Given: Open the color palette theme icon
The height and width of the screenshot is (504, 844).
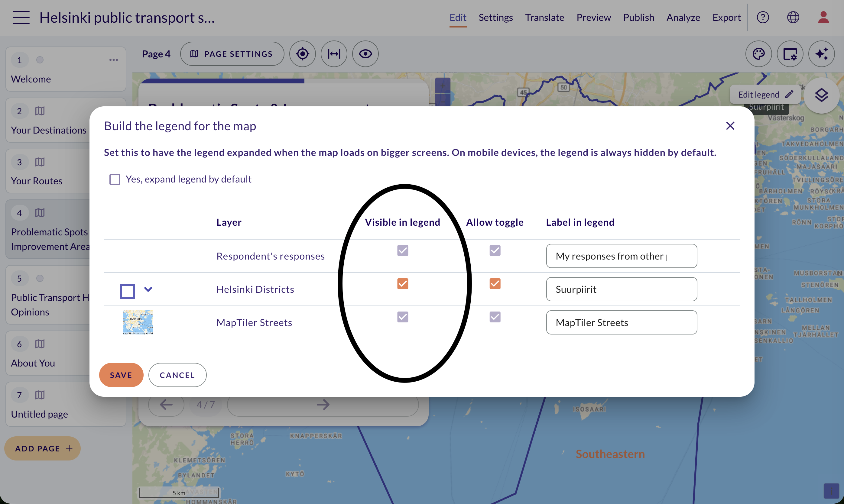Looking at the screenshot, I should coord(758,54).
